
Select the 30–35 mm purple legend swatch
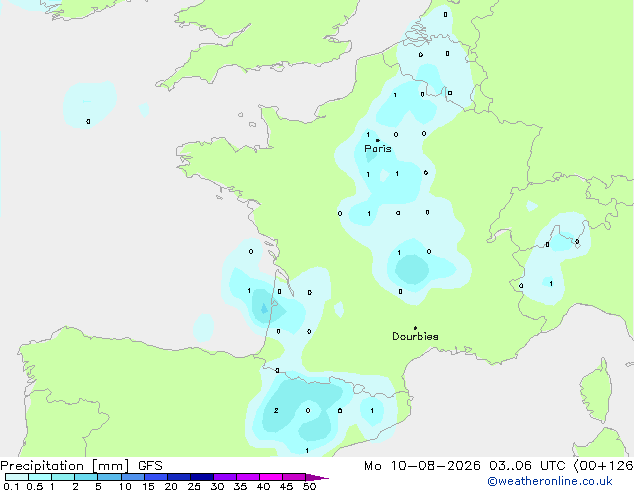225,477
